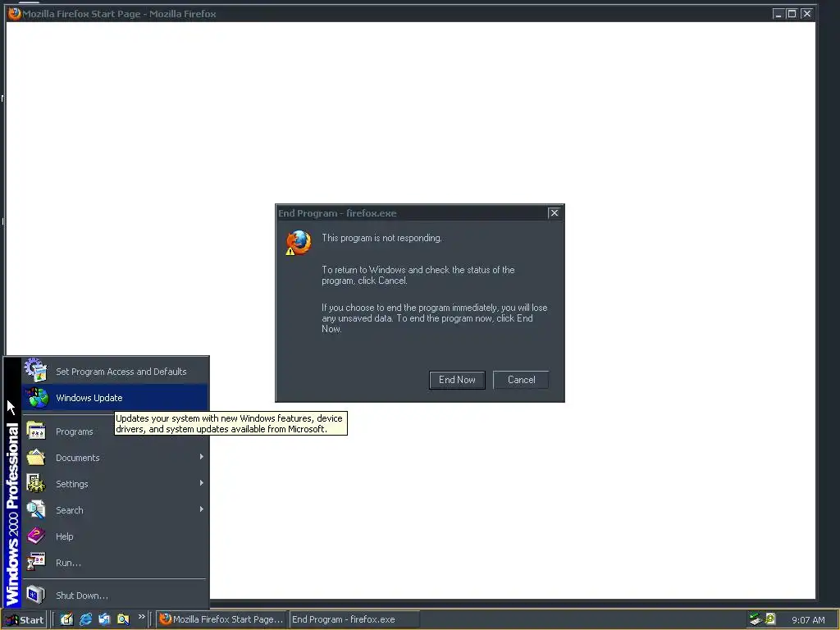Click the Run icon in the Start menu
The image size is (840, 630).
36,562
